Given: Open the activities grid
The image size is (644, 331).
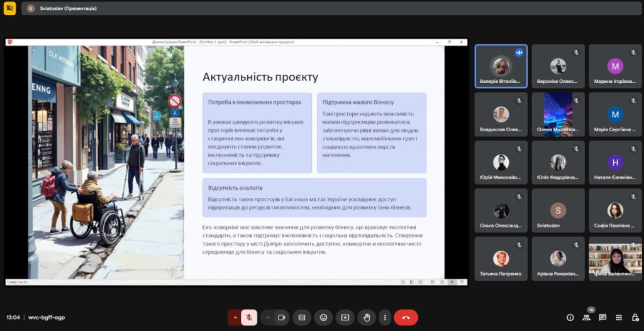Looking at the screenshot, I should 619,317.
